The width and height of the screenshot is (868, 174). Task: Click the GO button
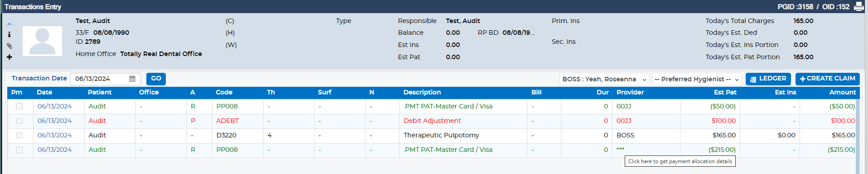coord(156,79)
